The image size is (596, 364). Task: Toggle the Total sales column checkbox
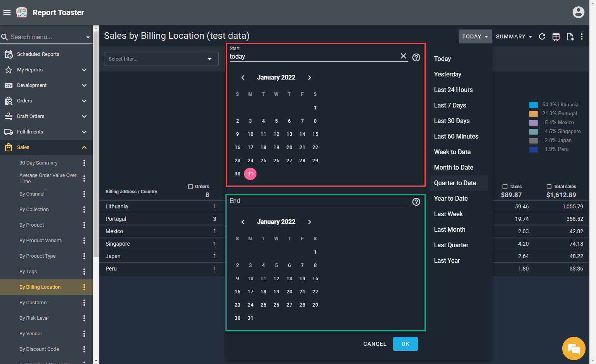coord(549,187)
